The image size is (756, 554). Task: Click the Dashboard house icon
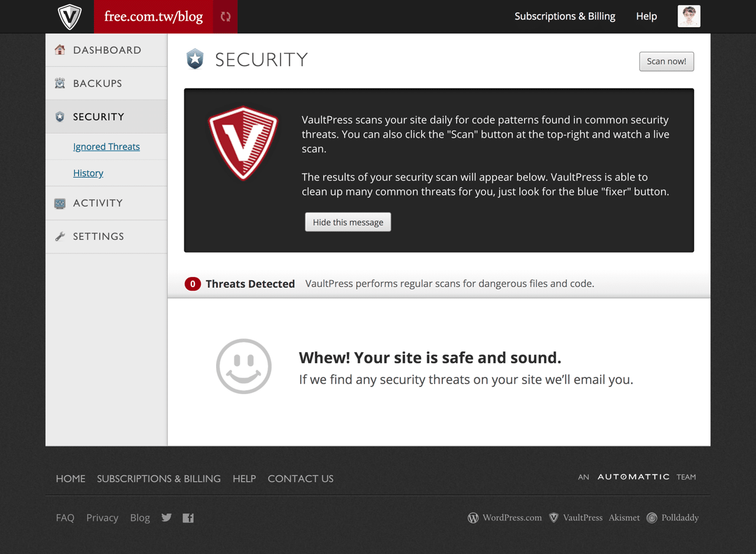coord(60,50)
